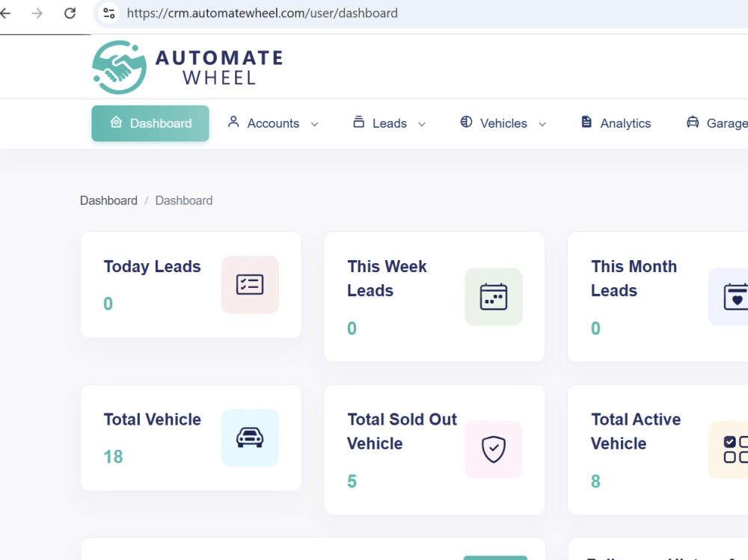Click the Garage car icon
Viewport: 748px width, 560px height.
(x=693, y=122)
